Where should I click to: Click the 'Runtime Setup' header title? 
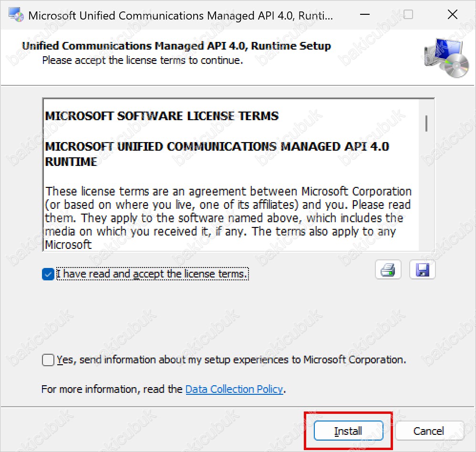pyautogui.click(x=176, y=46)
